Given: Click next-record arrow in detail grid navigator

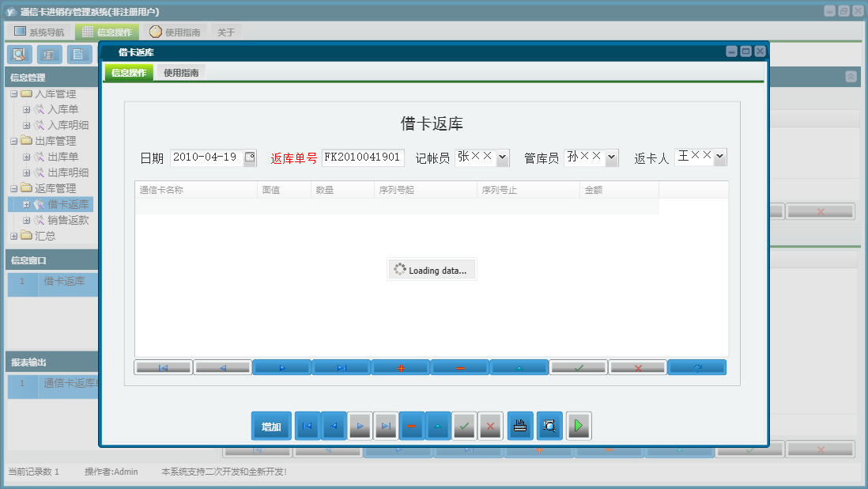Looking at the screenshot, I should pos(281,368).
